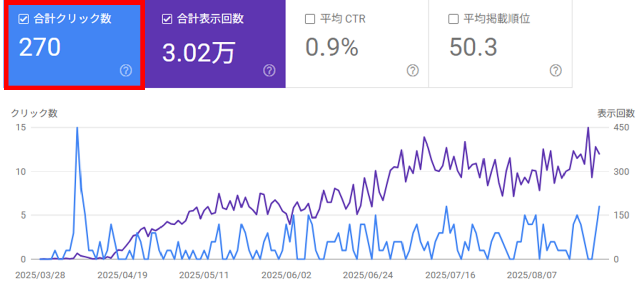Enable the 平均掲載順位 checkbox
644x290 pixels.
(453, 19)
